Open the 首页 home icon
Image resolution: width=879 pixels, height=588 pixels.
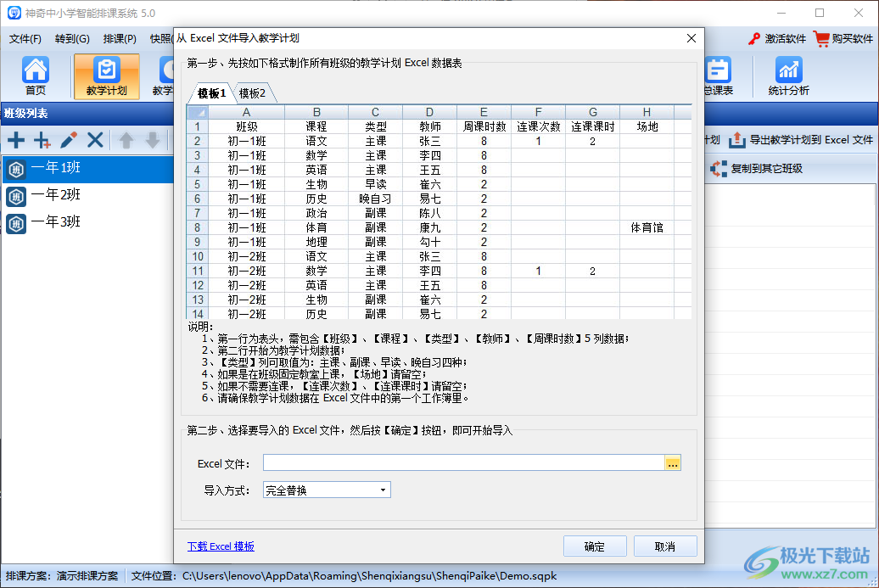tap(36, 76)
